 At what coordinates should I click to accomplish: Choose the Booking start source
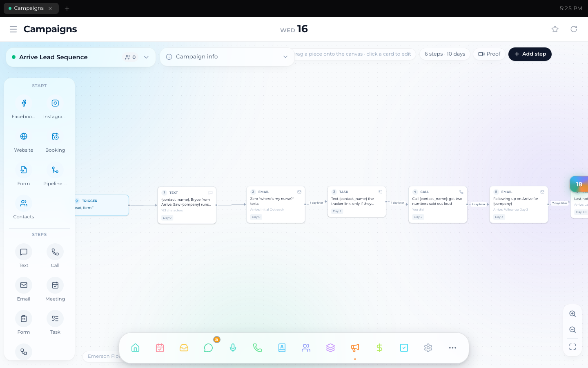pos(55,136)
